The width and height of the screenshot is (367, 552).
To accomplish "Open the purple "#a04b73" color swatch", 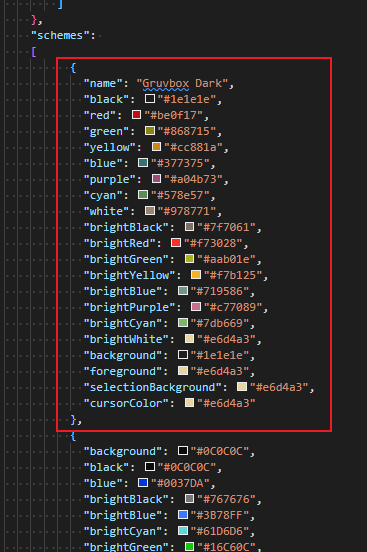I will click(156, 179).
